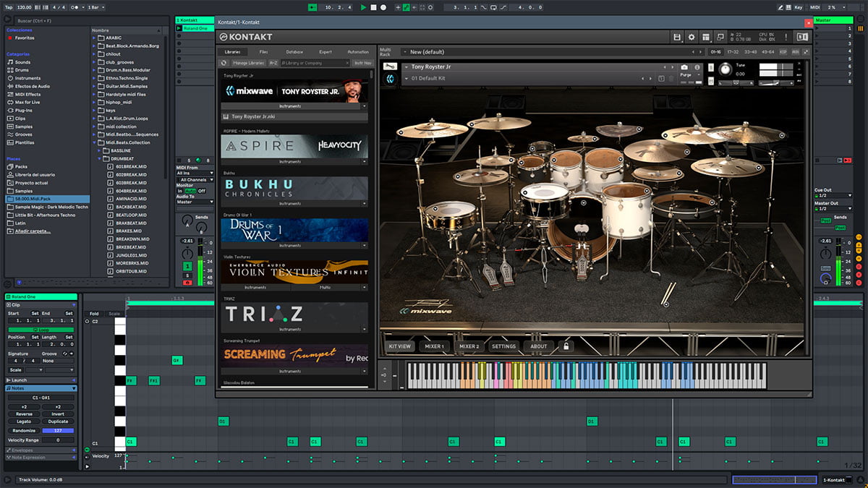Expand the ARABIC folder
Viewport: 868px width, 488px height.
coord(95,38)
